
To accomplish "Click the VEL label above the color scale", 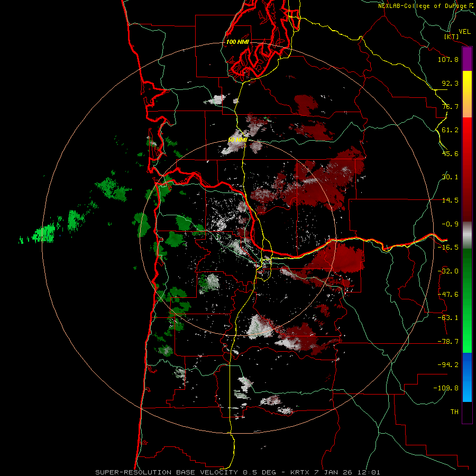I will 464,32.
